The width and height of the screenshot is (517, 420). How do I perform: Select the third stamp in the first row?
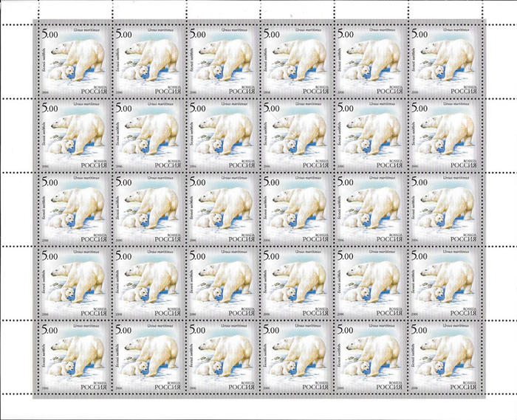222,60
